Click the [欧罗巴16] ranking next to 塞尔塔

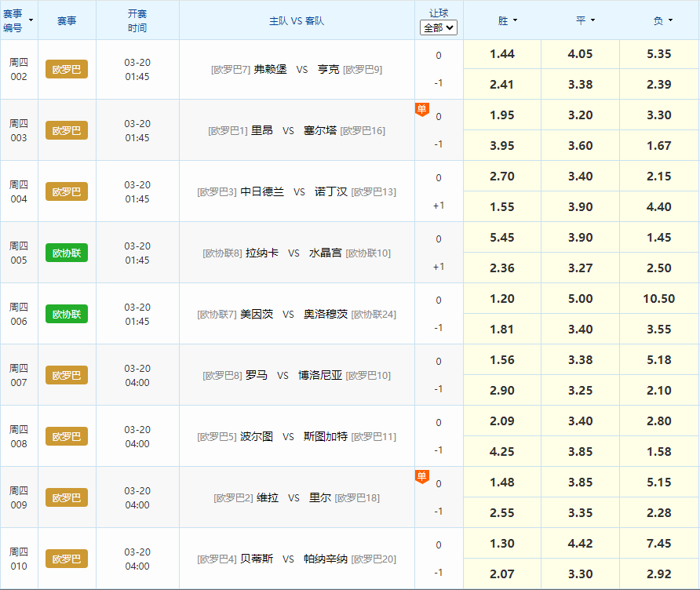pyautogui.click(x=363, y=130)
